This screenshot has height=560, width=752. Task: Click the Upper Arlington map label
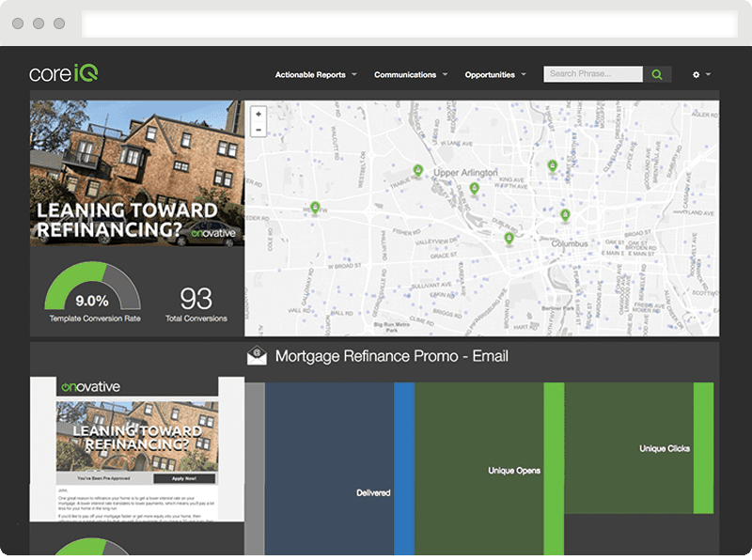tap(465, 172)
